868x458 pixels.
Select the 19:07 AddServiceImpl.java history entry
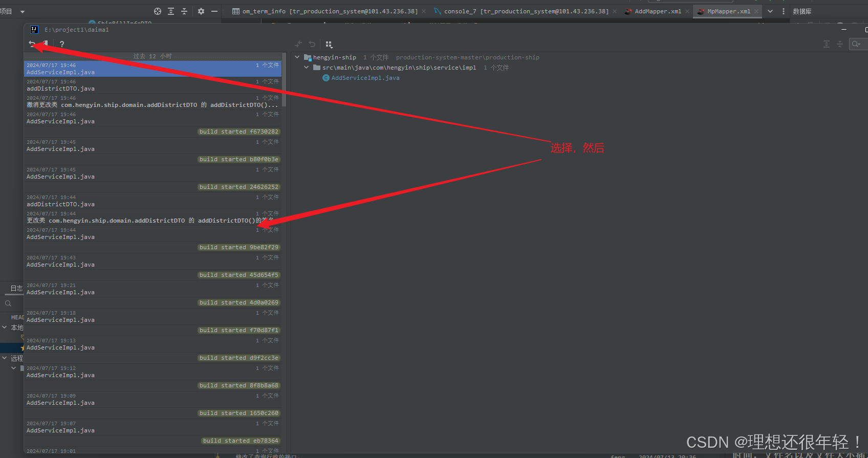click(x=153, y=427)
